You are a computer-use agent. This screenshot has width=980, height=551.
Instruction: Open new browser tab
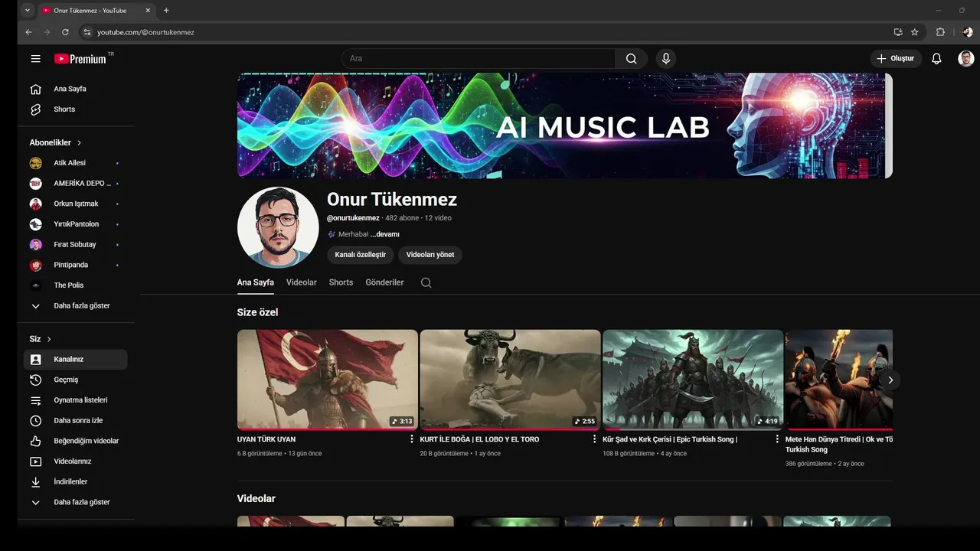(x=166, y=10)
